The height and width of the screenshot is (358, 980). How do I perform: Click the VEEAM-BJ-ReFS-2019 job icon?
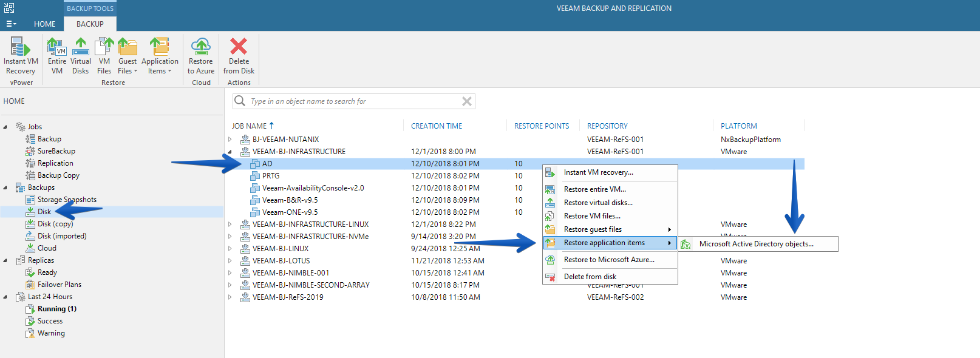245,297
